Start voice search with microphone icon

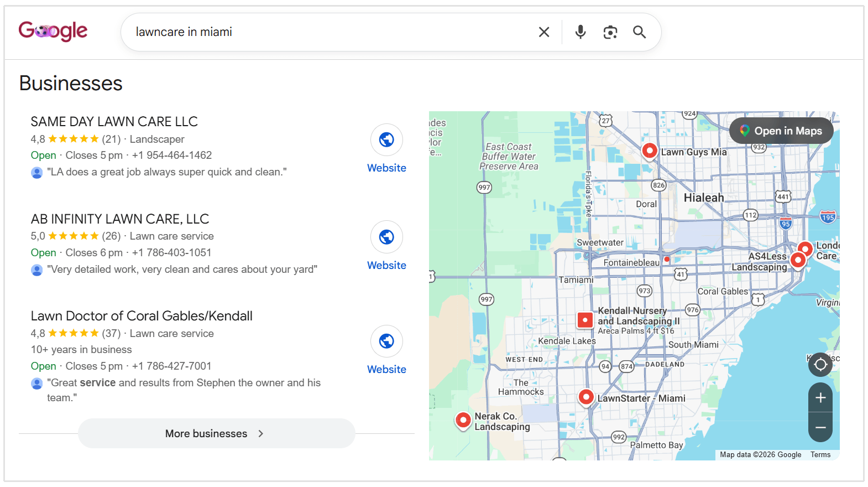tap(580, 32)
